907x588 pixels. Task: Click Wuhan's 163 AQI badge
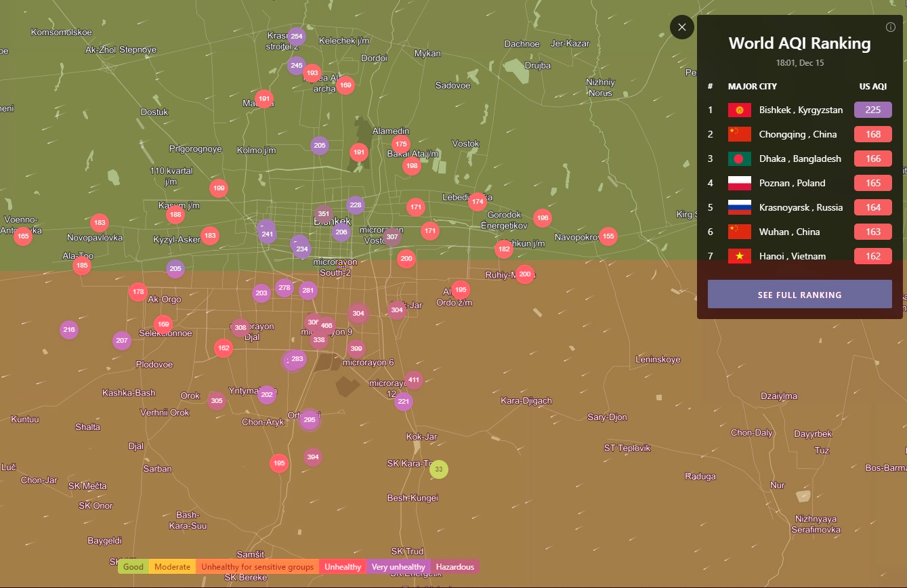coord(872,232)
